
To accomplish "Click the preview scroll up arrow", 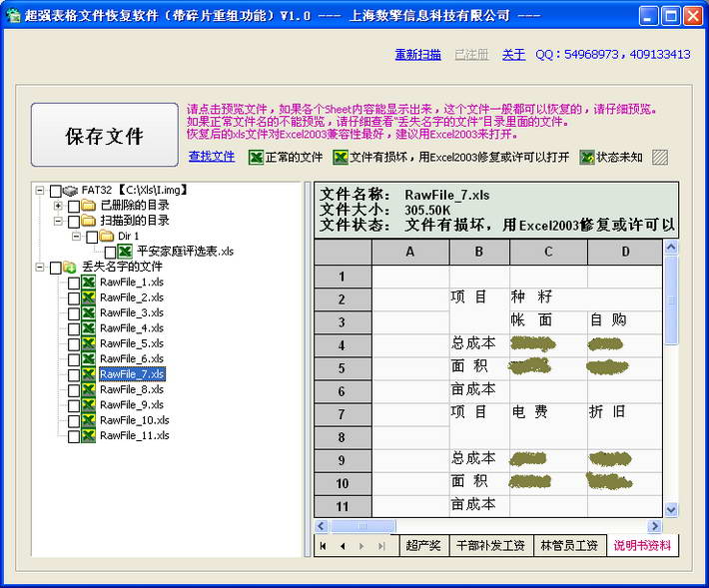I will 671,248.
